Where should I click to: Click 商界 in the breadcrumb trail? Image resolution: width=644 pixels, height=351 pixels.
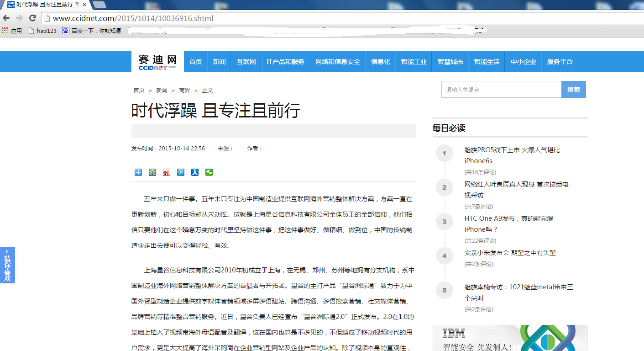point(184,90)
